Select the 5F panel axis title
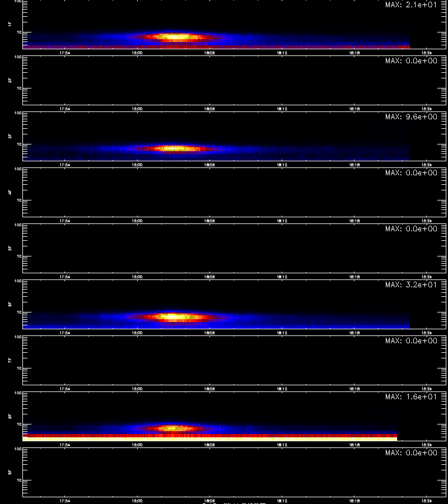 pyautogui.click(x=10, y=248)
